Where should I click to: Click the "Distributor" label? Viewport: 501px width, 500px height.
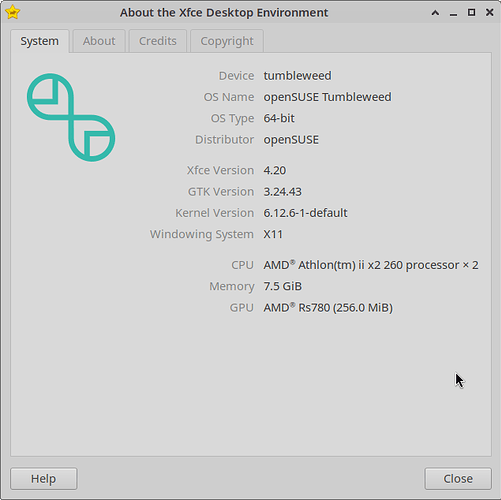(225, 140)
